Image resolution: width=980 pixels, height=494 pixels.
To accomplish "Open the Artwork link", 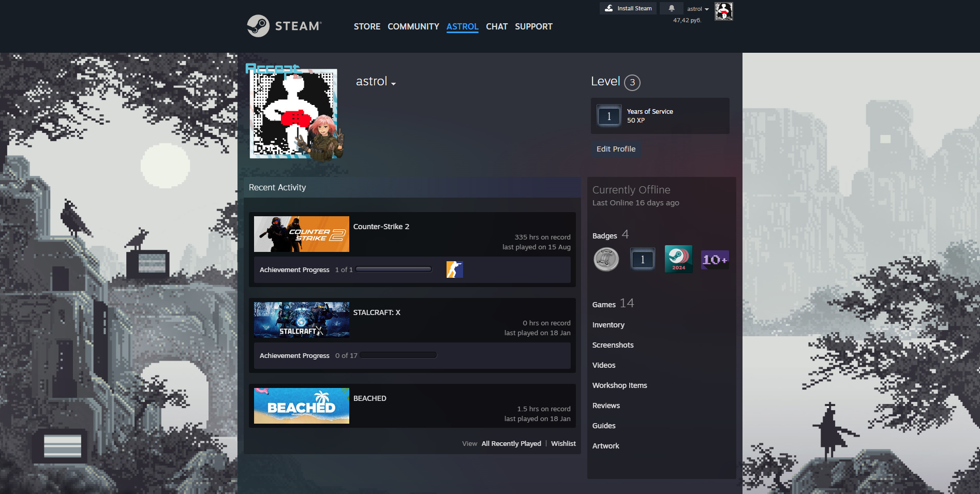I will pos(606,446).
